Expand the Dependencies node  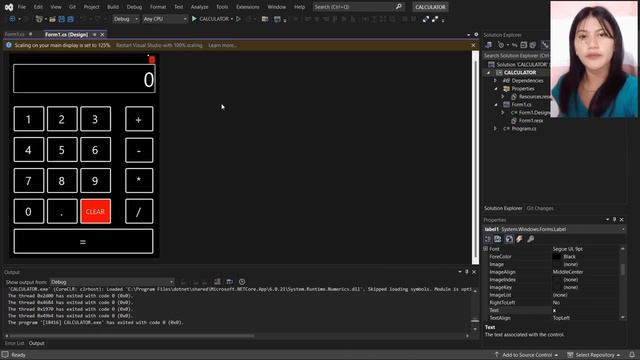pyautogui.click(x=496, y=81)
